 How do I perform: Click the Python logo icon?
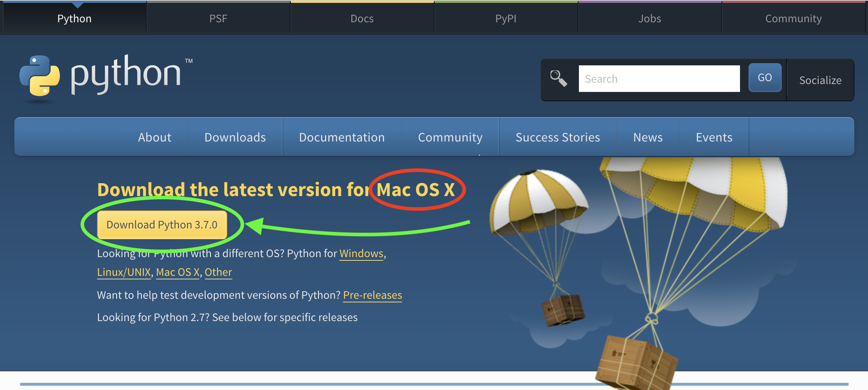pyautogui.click(x=40, y=76)
